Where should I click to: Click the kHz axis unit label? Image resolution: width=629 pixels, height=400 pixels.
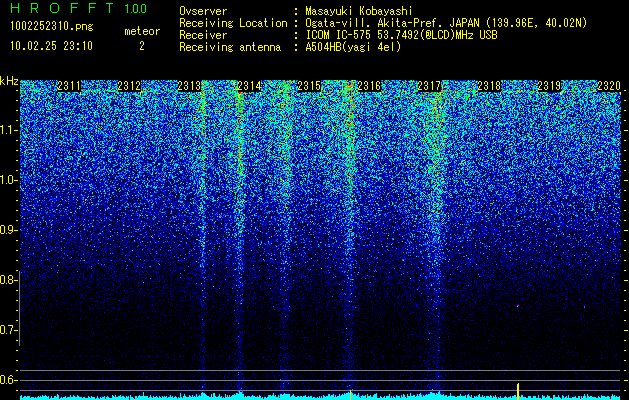[9, 81]
